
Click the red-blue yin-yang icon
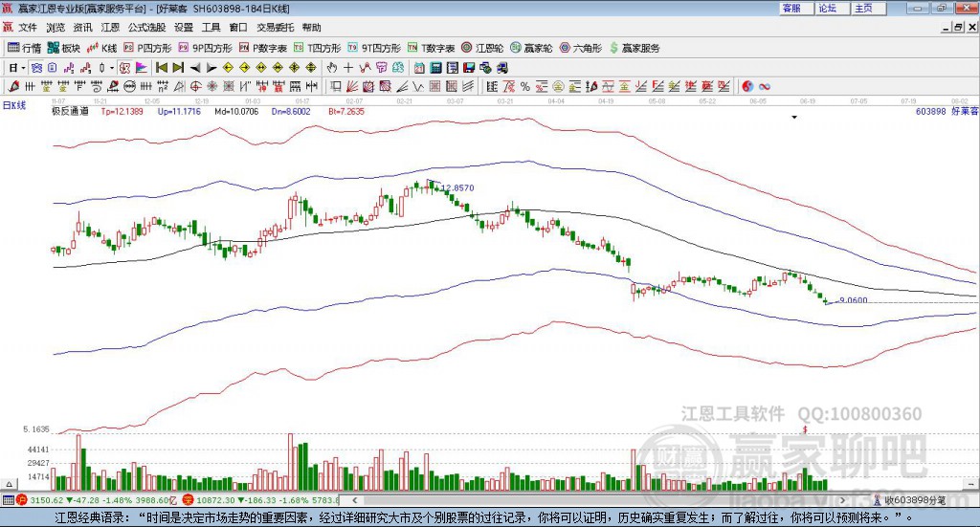747,86
